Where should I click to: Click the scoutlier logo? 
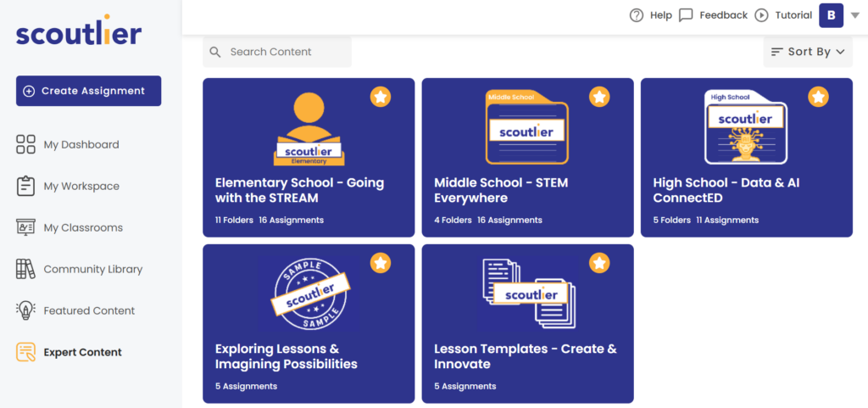pos(79,31)
